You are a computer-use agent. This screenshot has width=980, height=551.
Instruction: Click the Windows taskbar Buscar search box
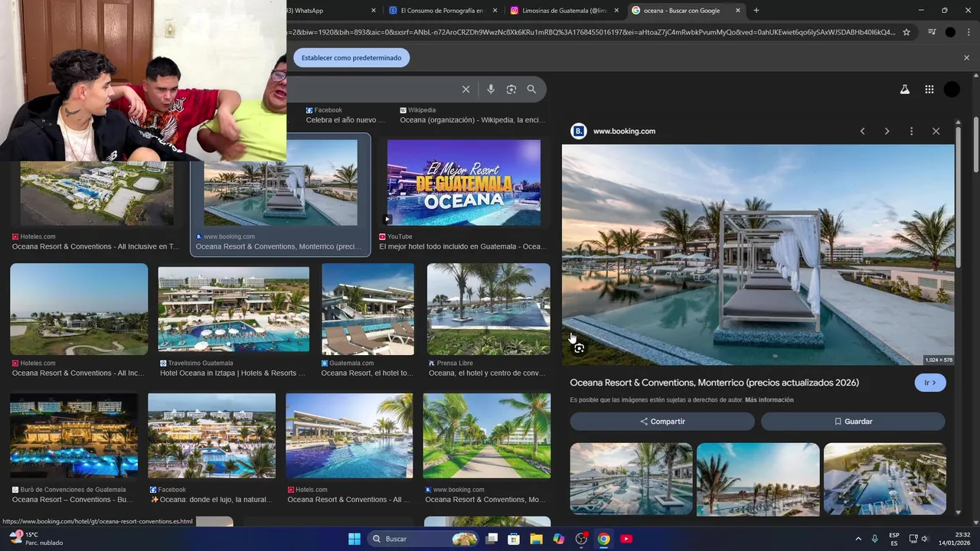[422, 539]
